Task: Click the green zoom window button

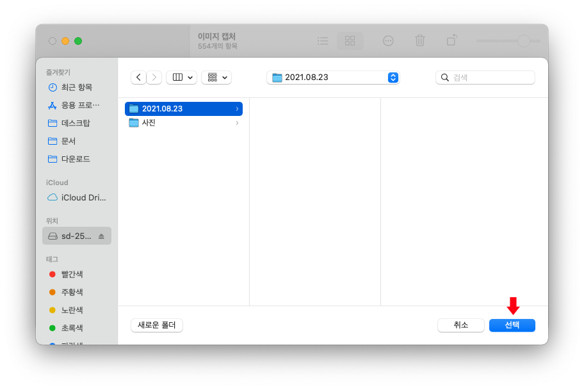Action: [x=78, y=41]
